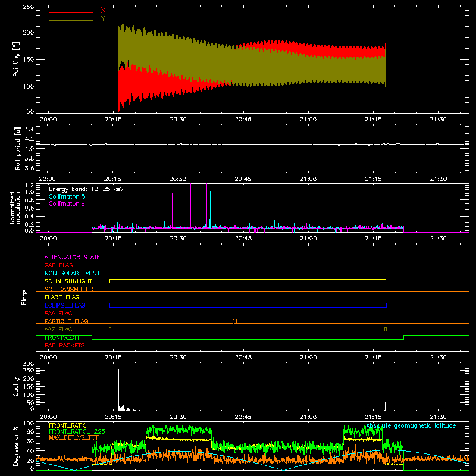Viewport: 476px width, 476px height.
Task: Click the NON_SOLAR_EVENT flag label
Action: coord(72,273)
